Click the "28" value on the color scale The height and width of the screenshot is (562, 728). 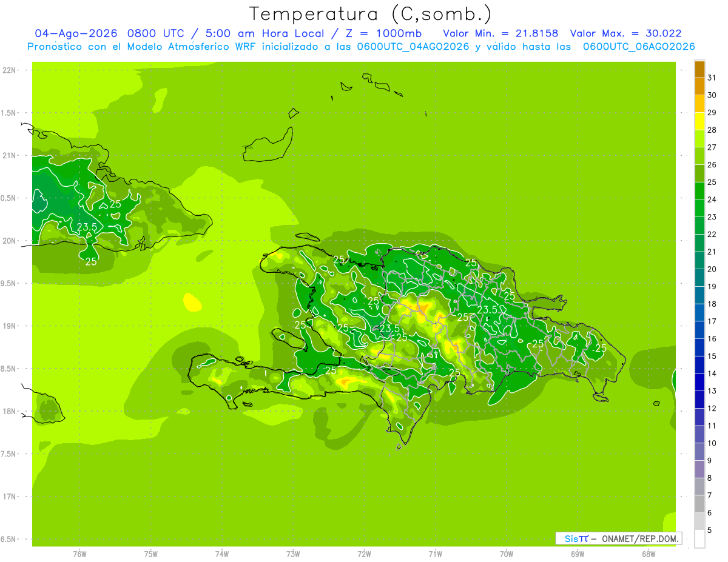[x=712, y=130]
